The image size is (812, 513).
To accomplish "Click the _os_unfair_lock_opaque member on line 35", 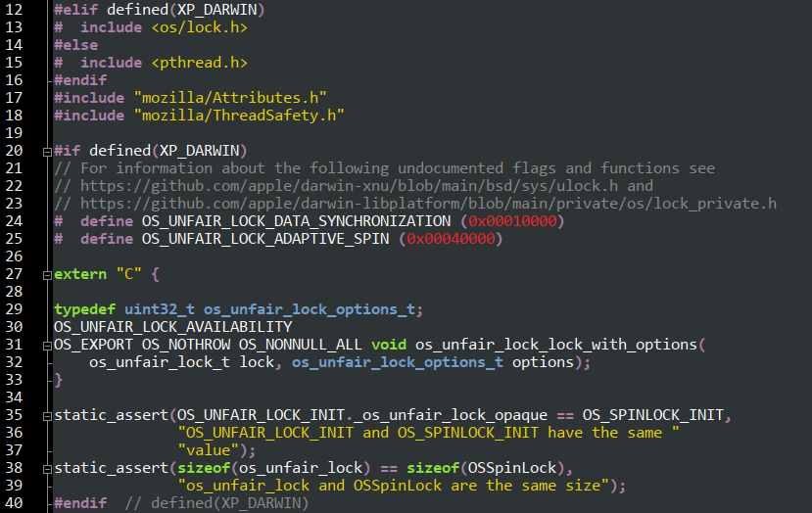I will [x=451, y=415].
